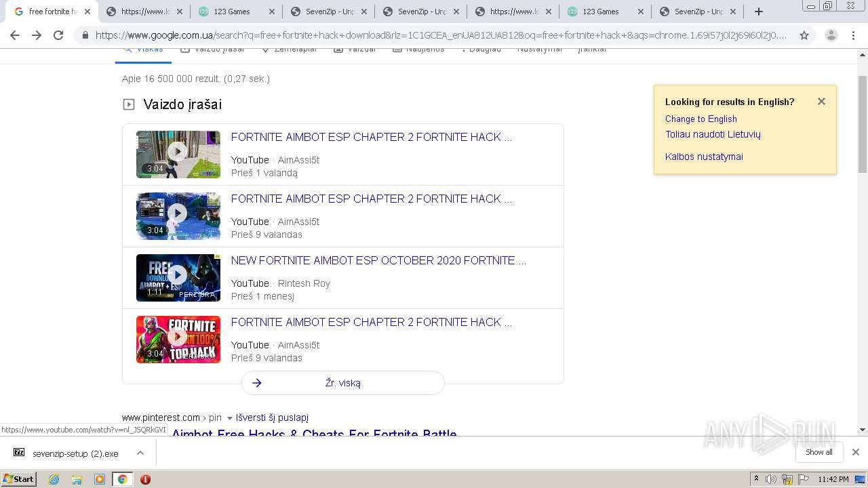Reload the current page
This screenshot has height=488, width=868.
[58, 35]
